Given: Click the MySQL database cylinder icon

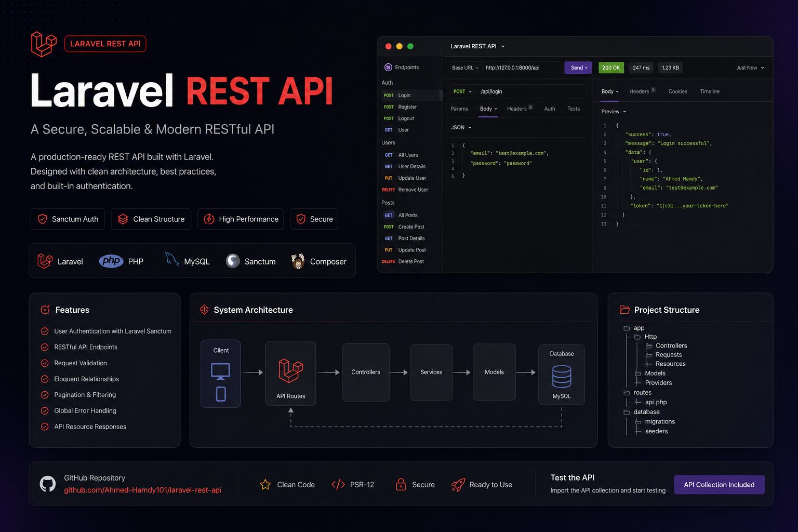Looking at the screenshot, I should (x=562, y=377).
